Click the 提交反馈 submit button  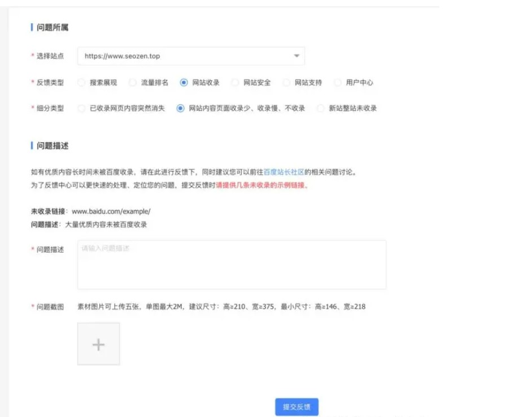point(296,407)
